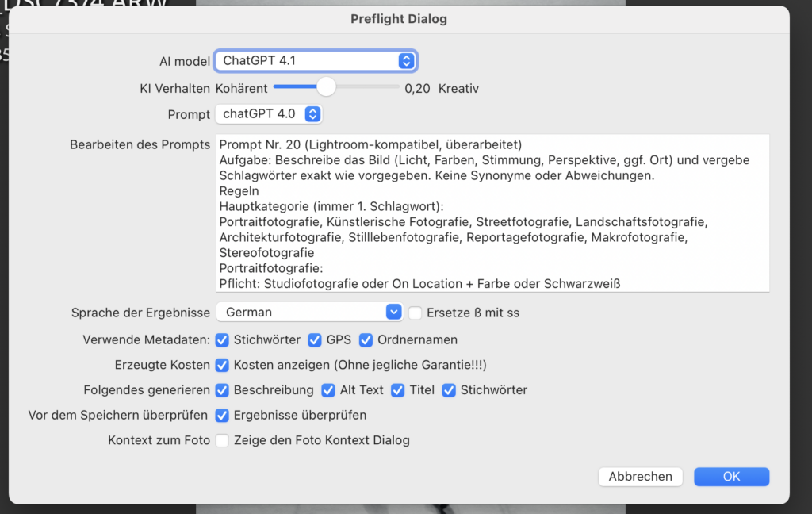Click the 'Hauptkategorie (immer 1. Schlagwort):' line
The height and width of the screenshot is (514, 812).
coord(331,206)
